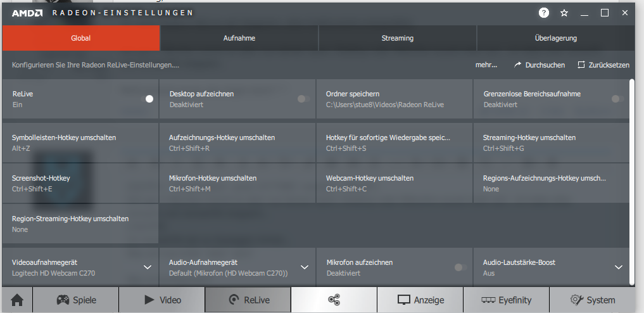644x313 pixels.
Task: Edit Region-Streaming-Hotkey umschalten tile
Action: pos(80,224)
